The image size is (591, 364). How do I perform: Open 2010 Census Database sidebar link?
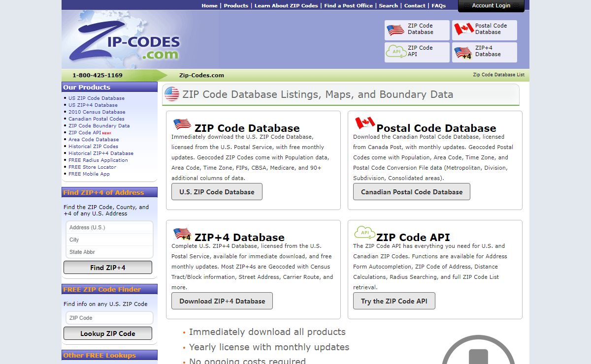coord(97,112)
